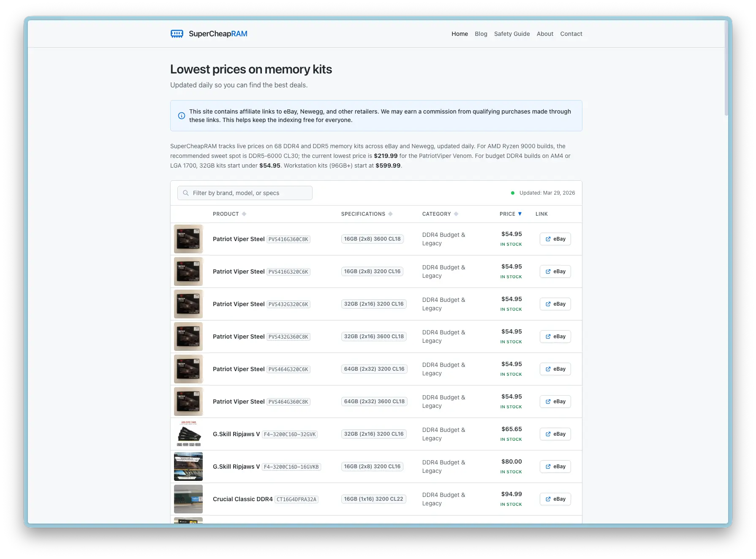This screenshot has height=559, width=756.
Task: Sort by Product column sort icon
Action: [x=244, y=214]
